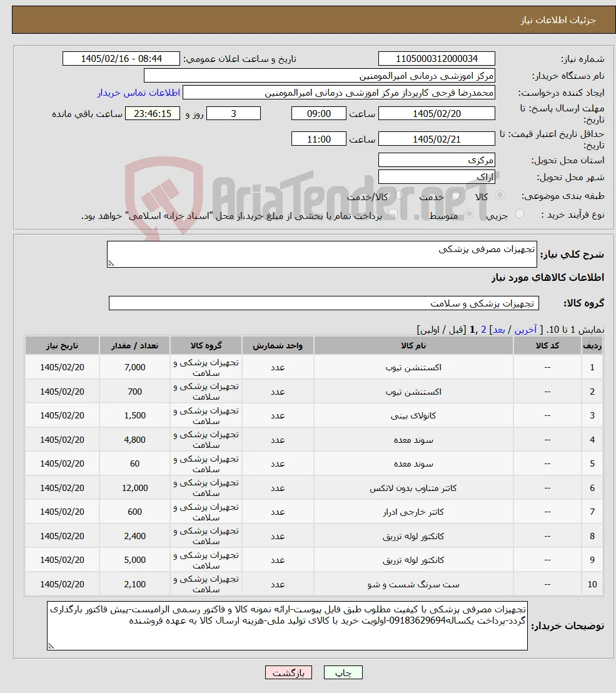Image resolution: width=616 pixels, height=693 pixels.
Task: Click row 4 item name سوند معده
Action: pyautogui.click(x=413, y=440)
